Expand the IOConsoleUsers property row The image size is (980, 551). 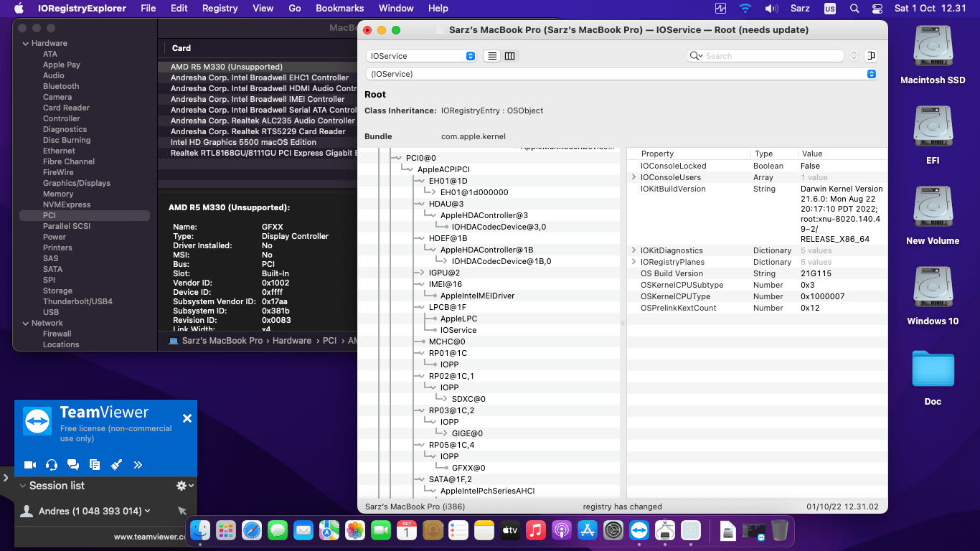633,177
